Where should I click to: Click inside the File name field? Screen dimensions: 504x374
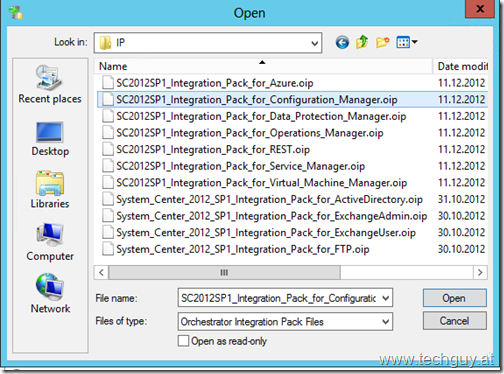279,298
